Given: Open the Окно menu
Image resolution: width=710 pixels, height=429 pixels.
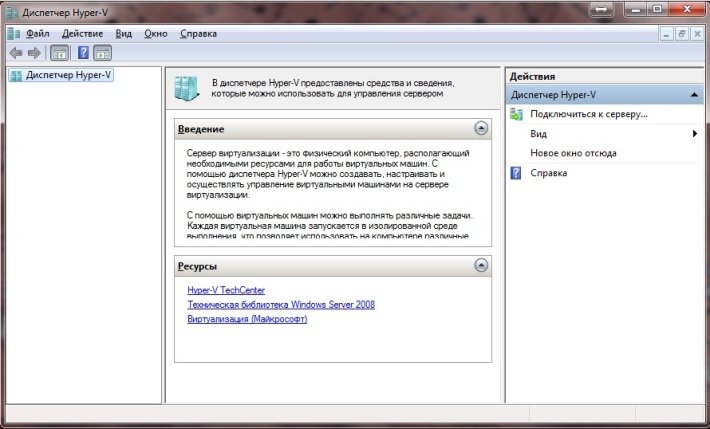Looking at the screenshot, I should pyautogui.click(x=156, y=34).
